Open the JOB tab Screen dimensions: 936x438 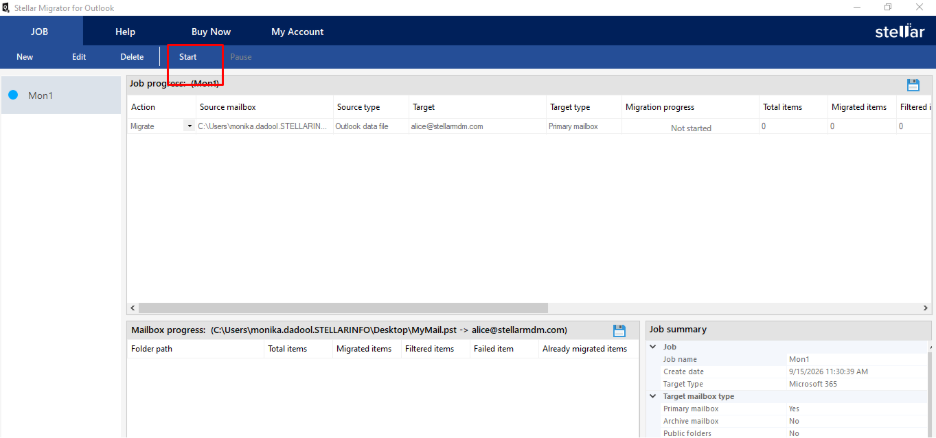click(39, 32)
